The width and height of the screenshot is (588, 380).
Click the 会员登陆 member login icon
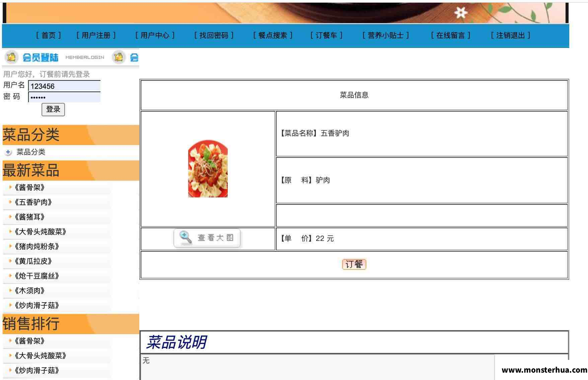coord(11,57)
